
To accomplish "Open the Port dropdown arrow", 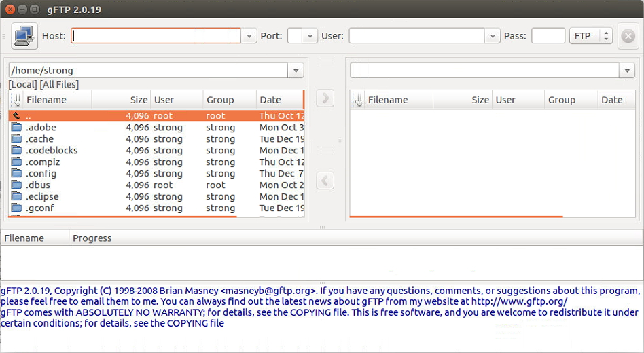I will click(x=310, y=36).
